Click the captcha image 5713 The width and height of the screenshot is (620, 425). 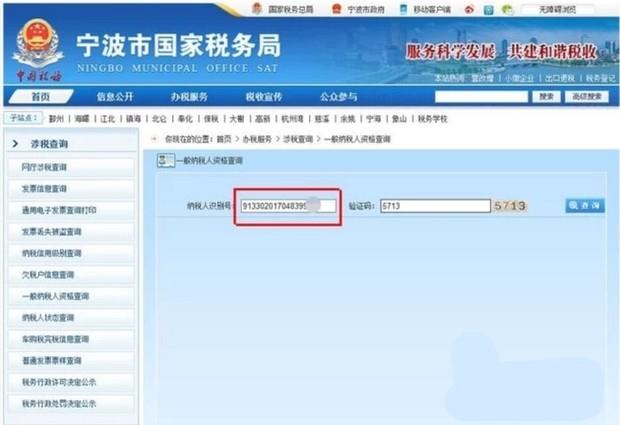510,206
